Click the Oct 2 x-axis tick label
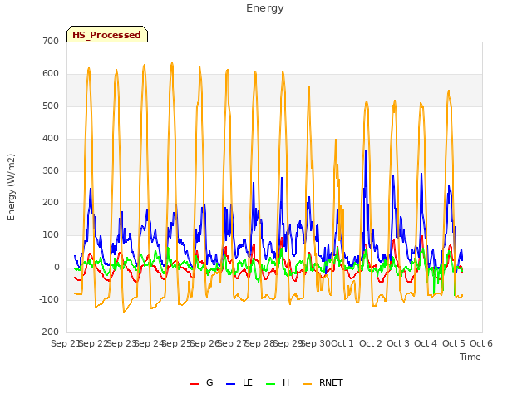 (x=371, y=343)
